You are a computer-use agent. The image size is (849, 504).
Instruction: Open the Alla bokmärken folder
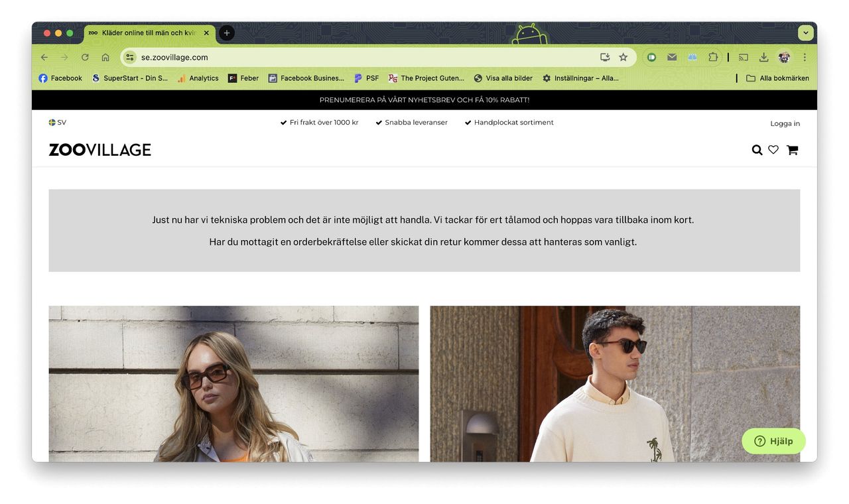click(777, 78)
